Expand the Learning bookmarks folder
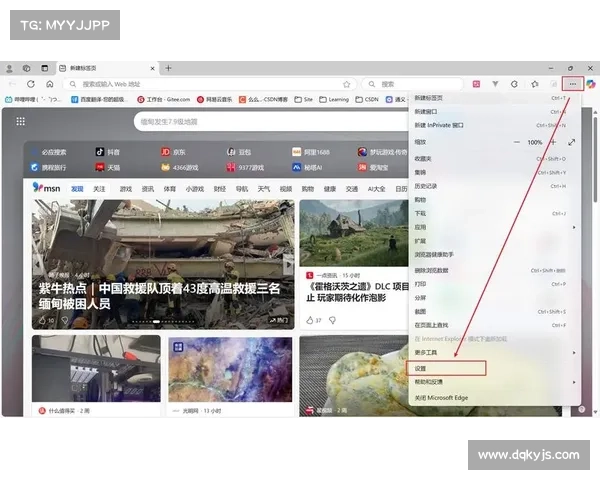This screenshot has height=480, width=600. pos(334,100)
